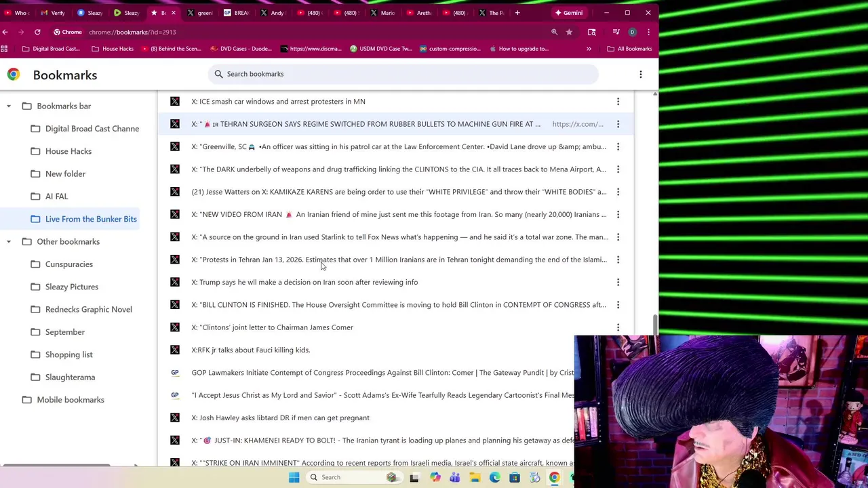
Task: Collapse the Bookmarks bar folder tree
Action: (9, 106)
